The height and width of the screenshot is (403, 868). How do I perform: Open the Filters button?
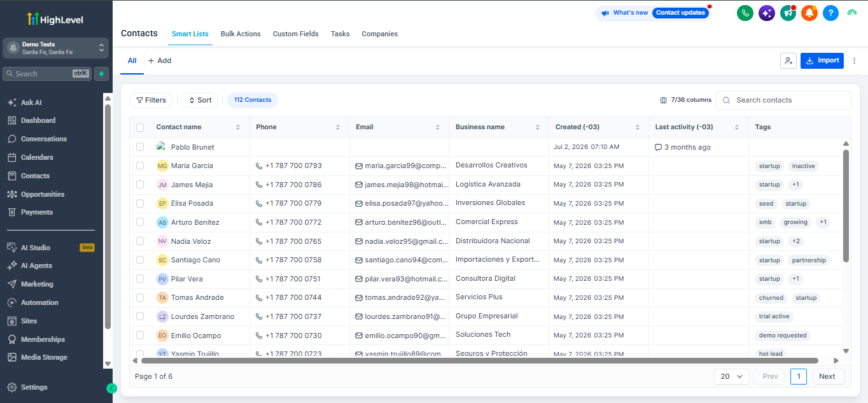click(x=151, y=100)
